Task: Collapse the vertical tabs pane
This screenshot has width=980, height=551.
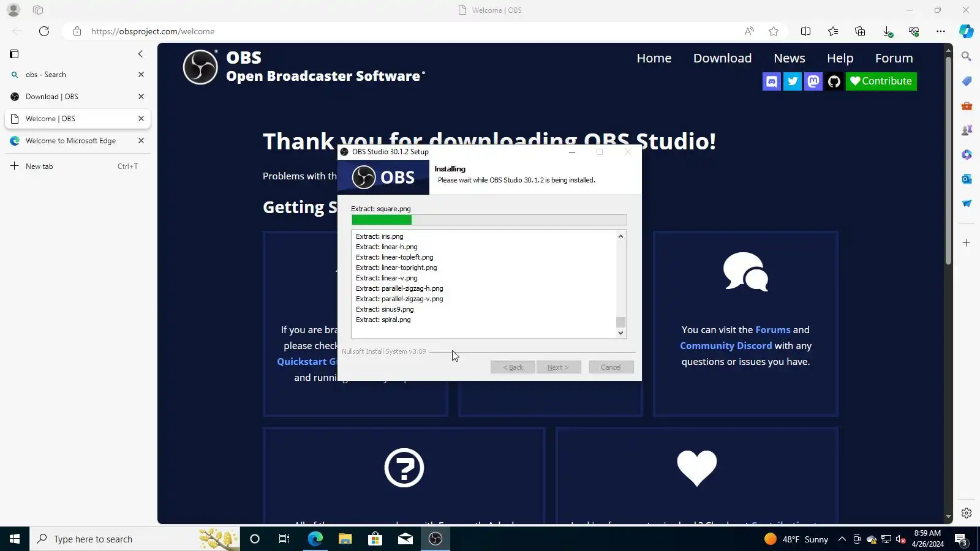Action: click(x=140, y=54)
